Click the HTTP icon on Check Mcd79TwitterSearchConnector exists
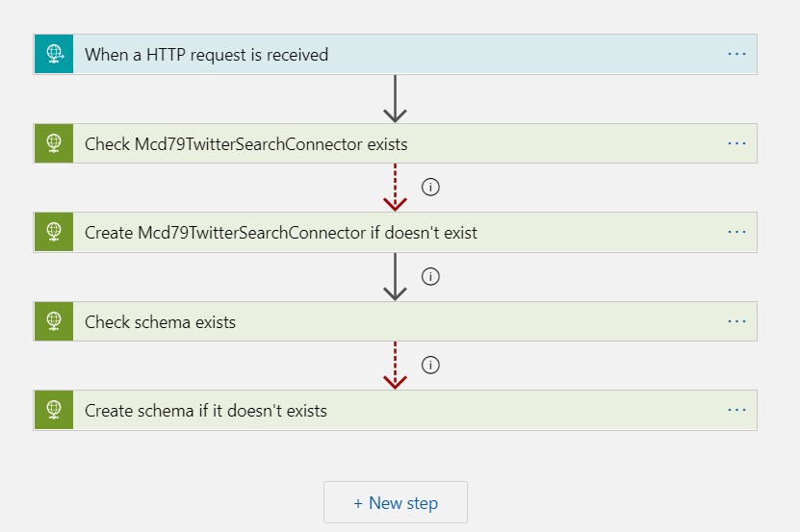Viewport: 800px width, 532px height. coord(54,143)
